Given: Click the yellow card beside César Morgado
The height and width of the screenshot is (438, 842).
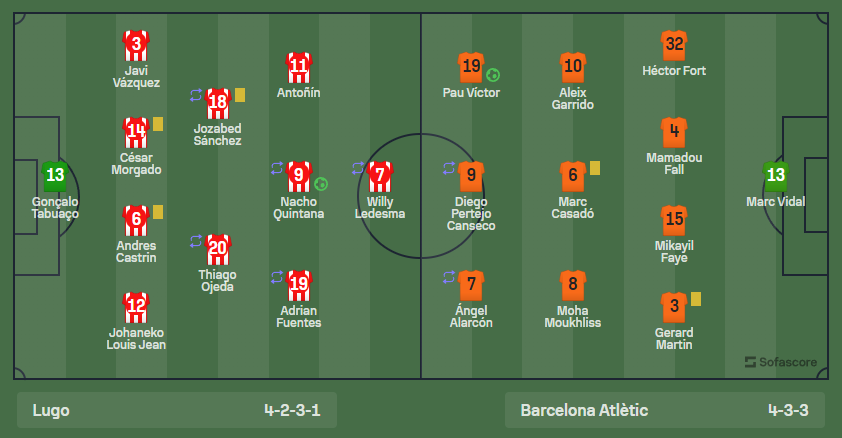Looking at the screenshot, I should click(158, 124).
